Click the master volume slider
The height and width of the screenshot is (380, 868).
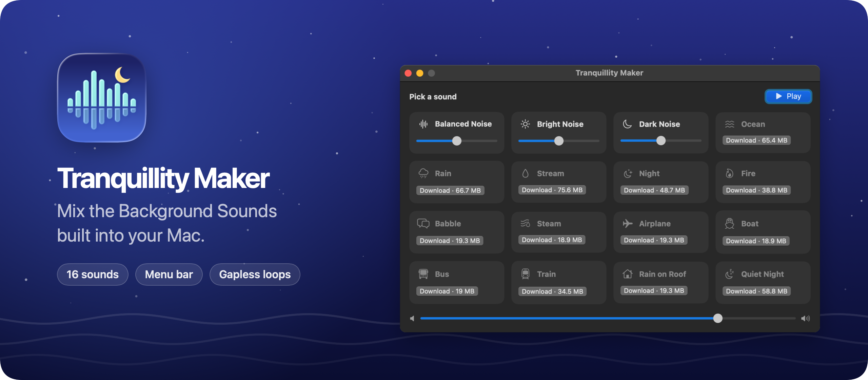608,318
